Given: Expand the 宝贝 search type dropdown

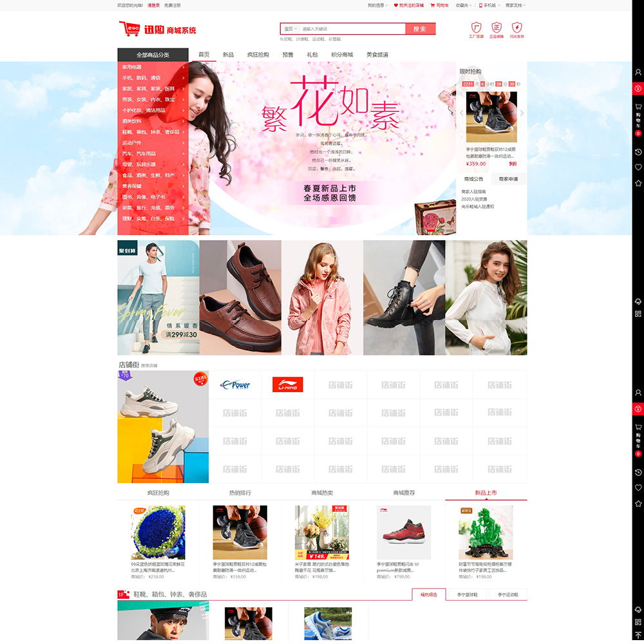Looking at the screenshot, I should coord(290,29).
